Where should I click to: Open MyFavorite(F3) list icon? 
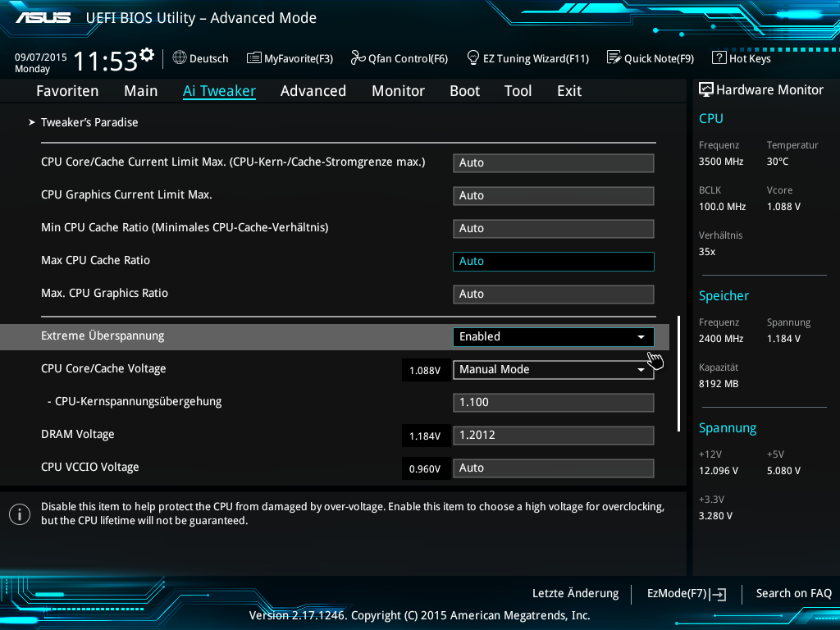(x=254, y=58)
